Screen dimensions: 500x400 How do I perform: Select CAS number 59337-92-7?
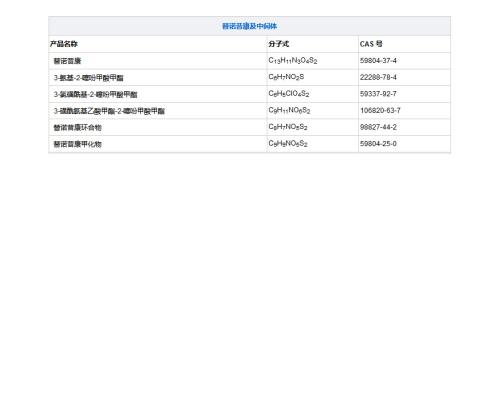pyautogui.click(x=378, y=94)
